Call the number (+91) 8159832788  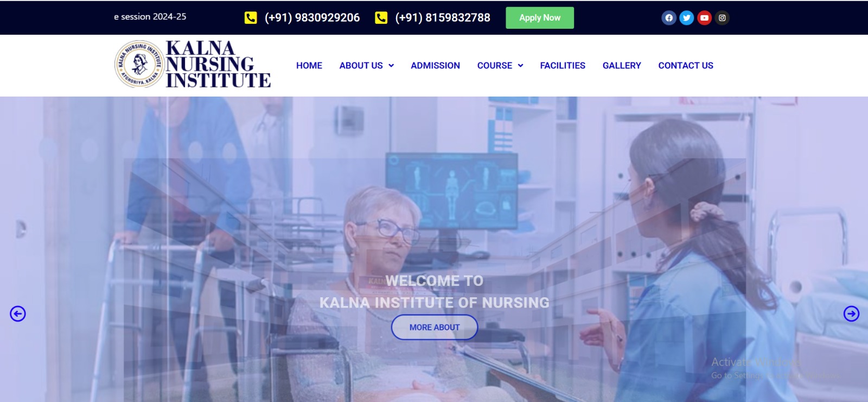pos(443,18)
